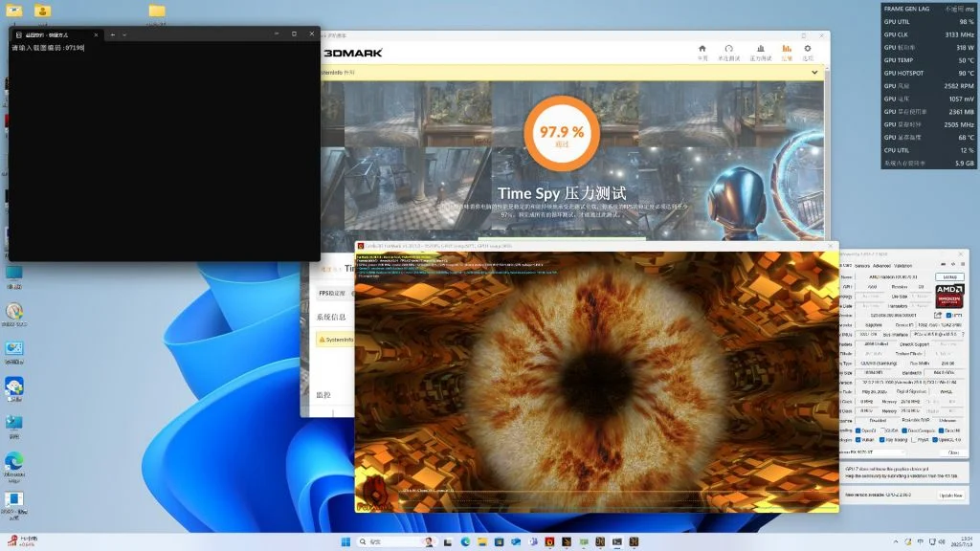Switch to Advanced tab in GPU-Z
The image size is (980, 551).
(x=881, y=266)
